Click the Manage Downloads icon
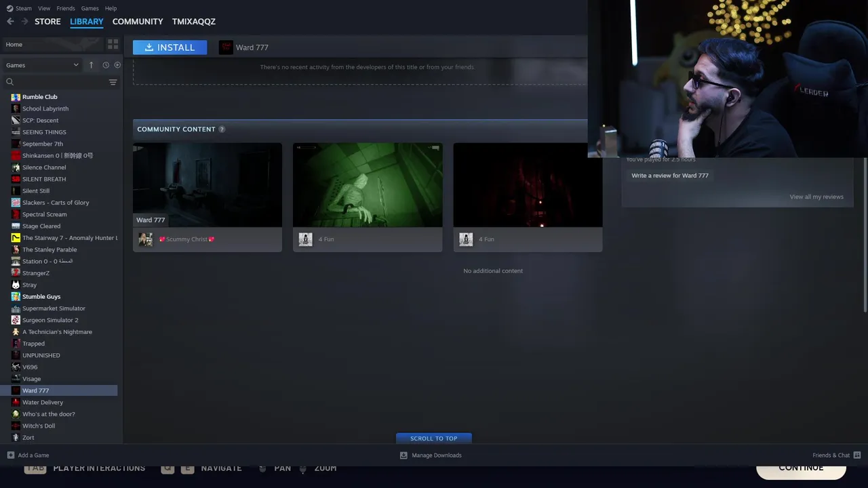 [403, 455]
